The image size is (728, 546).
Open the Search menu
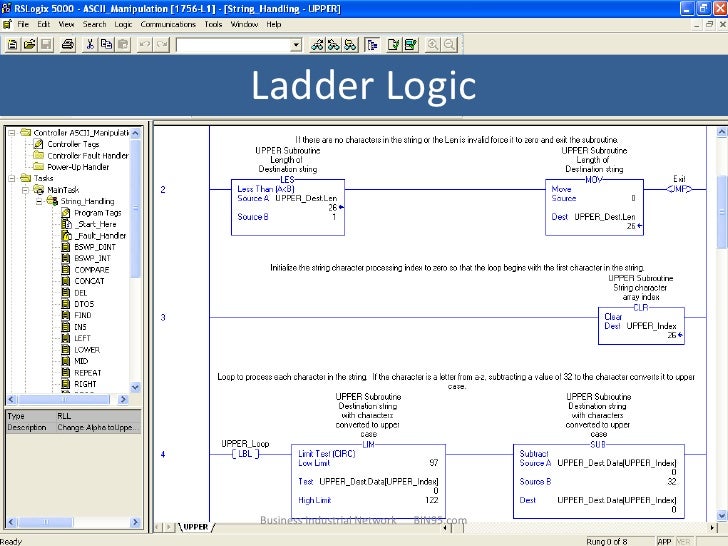click(x=94, y=24)
